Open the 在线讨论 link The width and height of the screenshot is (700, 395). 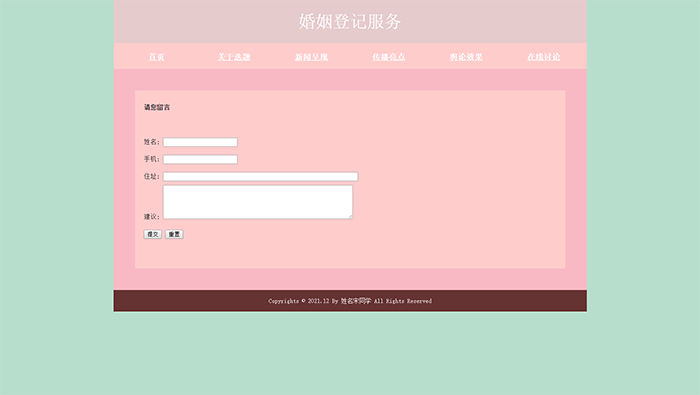coord(544,57)
